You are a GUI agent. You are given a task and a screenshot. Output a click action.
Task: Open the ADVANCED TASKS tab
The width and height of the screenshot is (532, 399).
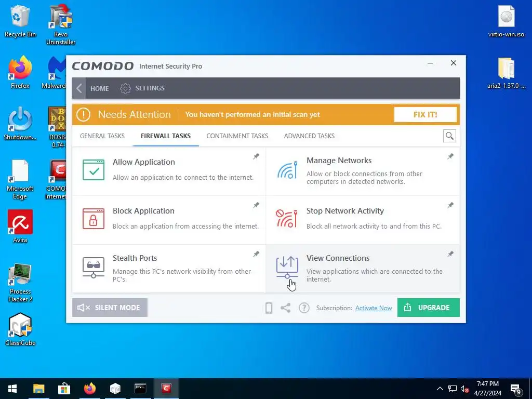309,136
